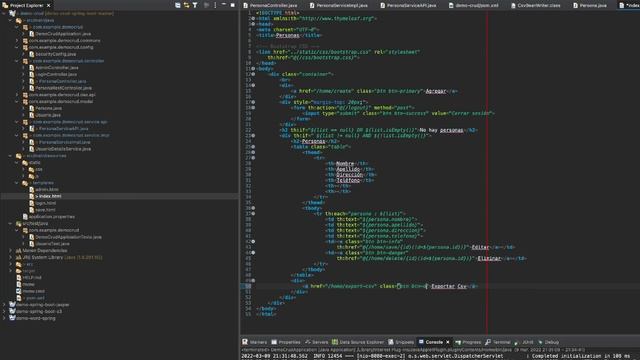Collapse the com.example.democrud.config package
This screenshot has width=640, height=360.
(18, 47)
